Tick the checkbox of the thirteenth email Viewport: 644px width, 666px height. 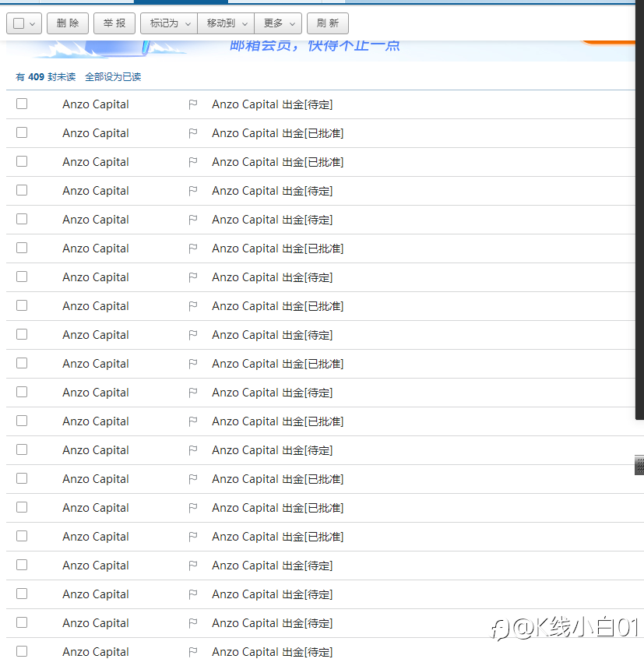click(22, 449)
